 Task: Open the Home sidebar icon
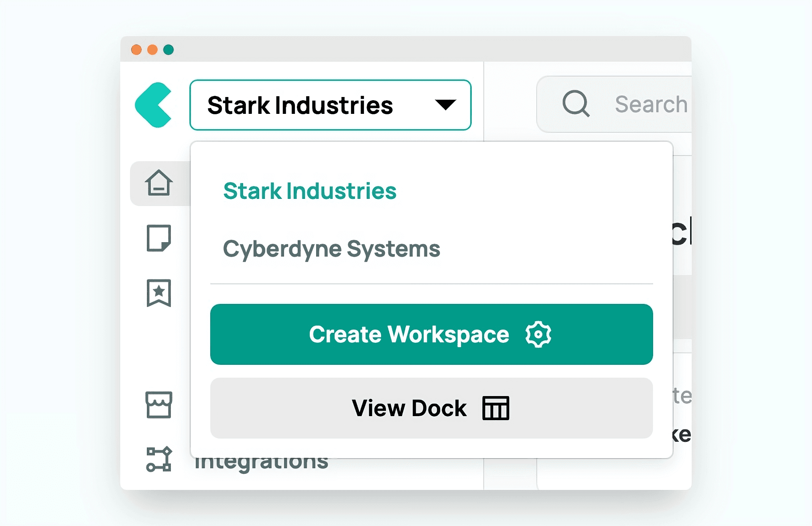(x=159, y=183)
